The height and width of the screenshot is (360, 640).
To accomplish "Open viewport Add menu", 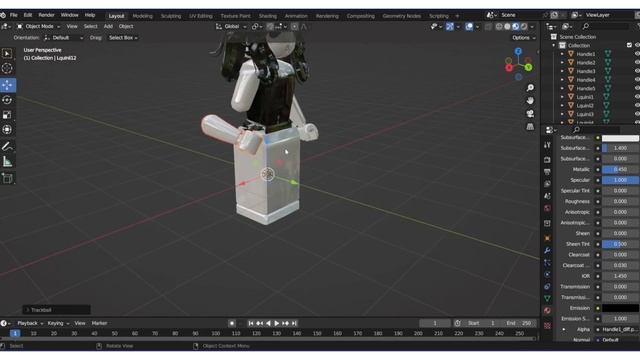I will coord(108,27).
